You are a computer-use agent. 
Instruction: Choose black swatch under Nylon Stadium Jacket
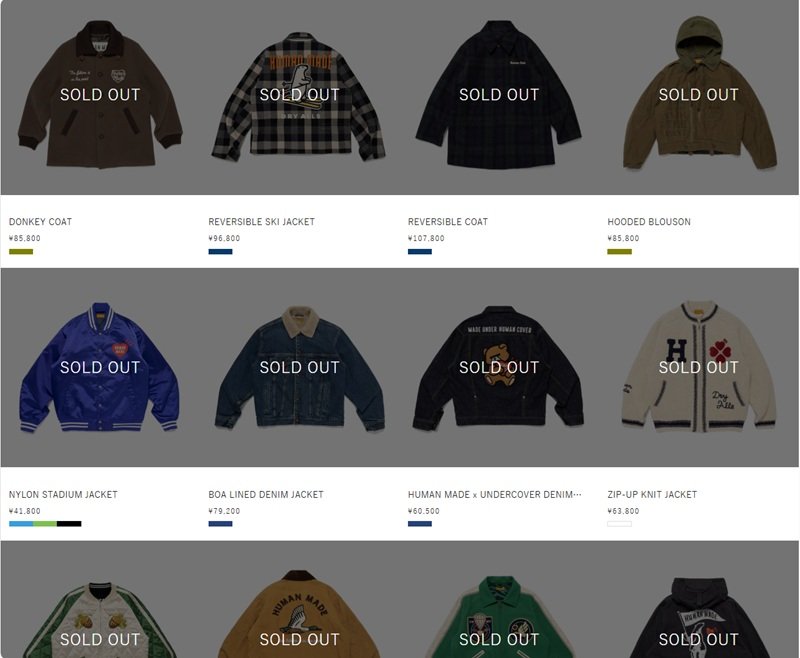click(69, 524)
